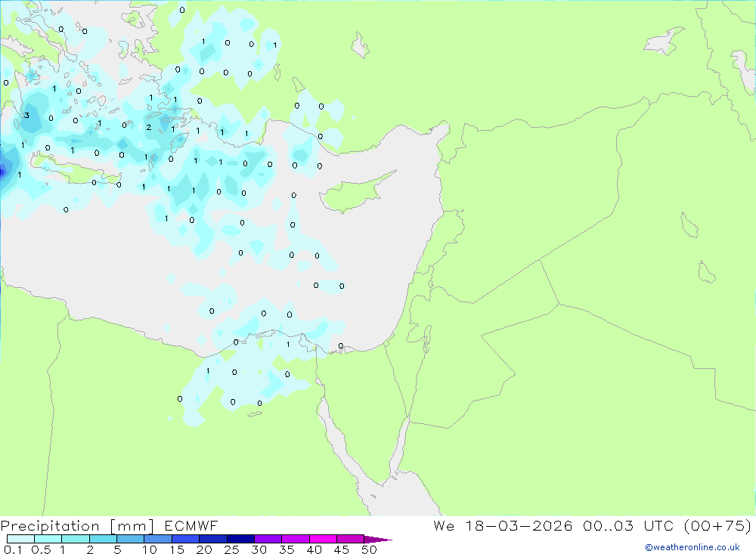756x554 pixels.
Task: Click the '30' legend scale label
Action: pyautogui.click(x=259, y=549)
